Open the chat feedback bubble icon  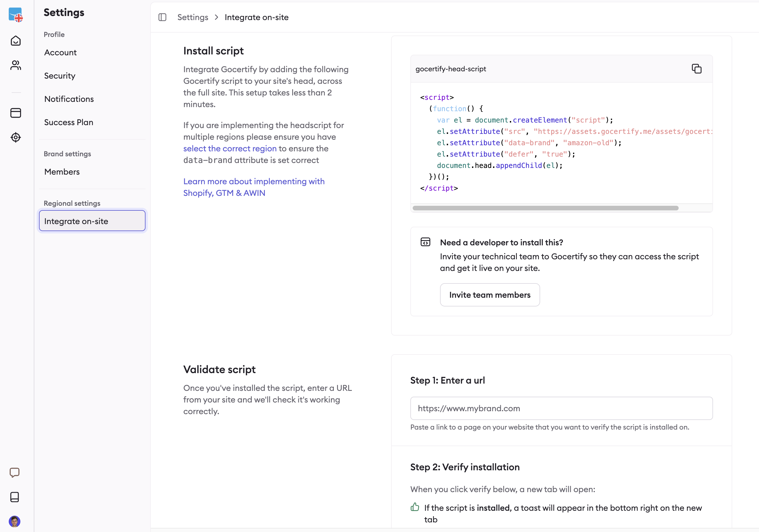[x=15, y=472]
